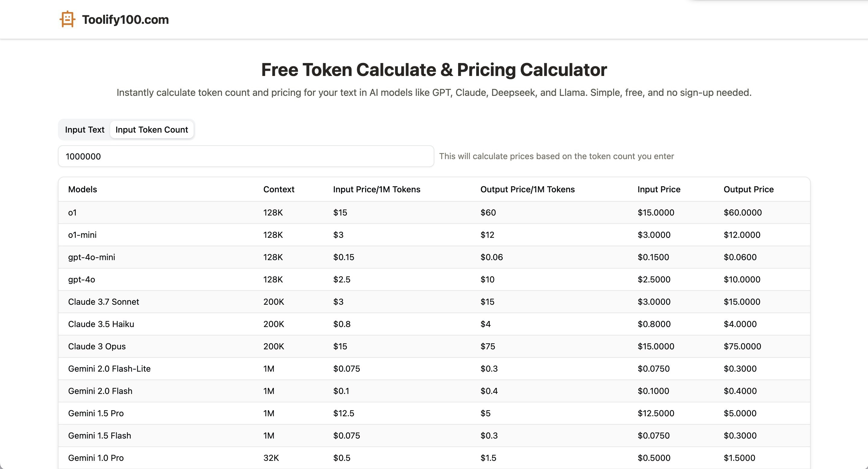
Task: Select the Input Token Count tab
Action: click(x=152, y=130)
